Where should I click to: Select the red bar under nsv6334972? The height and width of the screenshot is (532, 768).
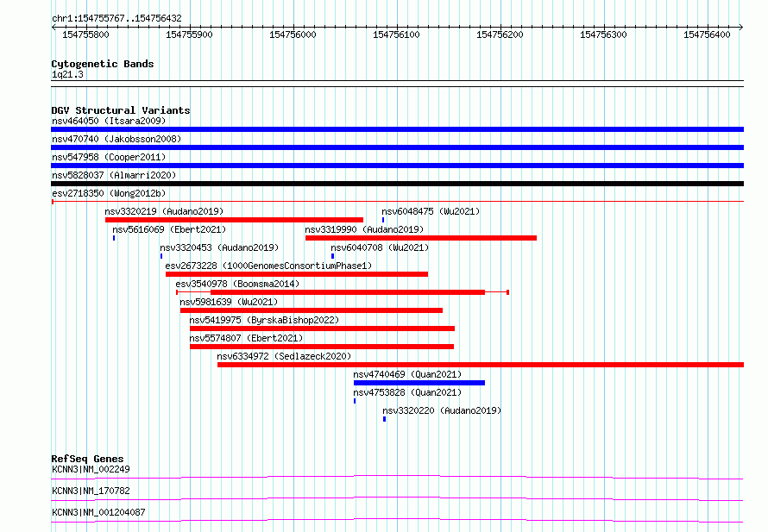481,365
